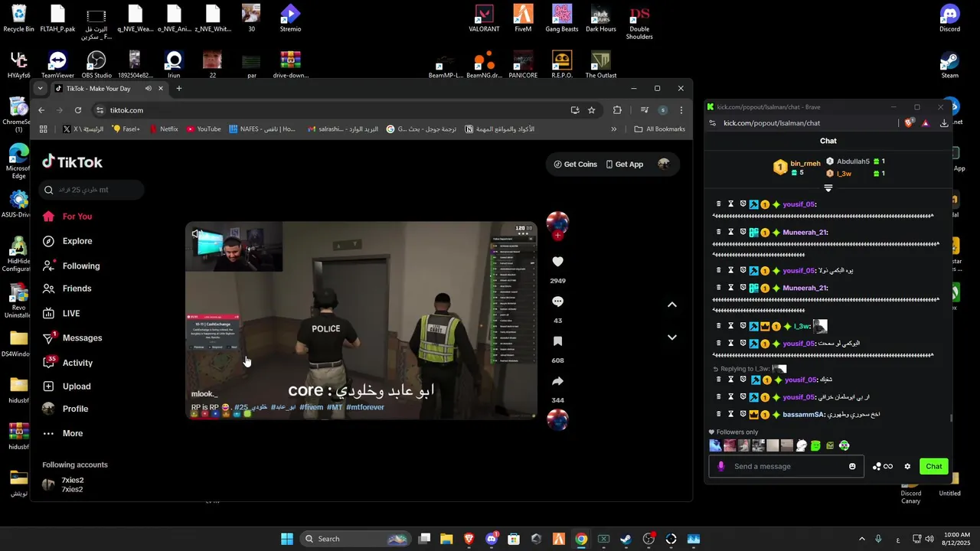This screenshot has width=980, height=551.
Task: Reload the TikTok page
Action: click(x=78, y=110)
